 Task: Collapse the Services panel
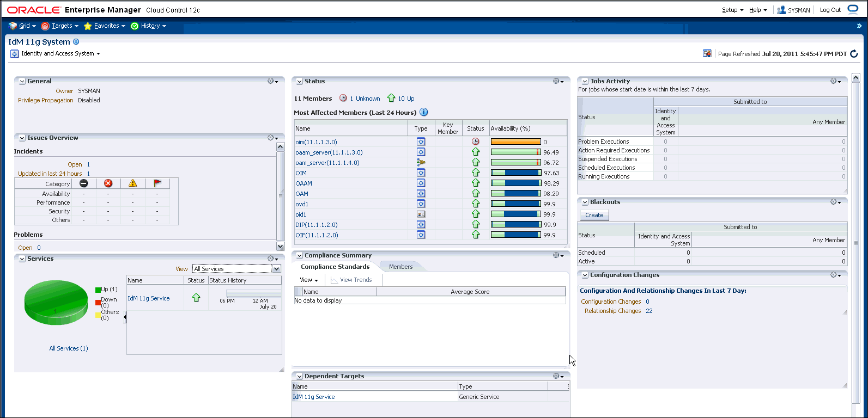22,259
